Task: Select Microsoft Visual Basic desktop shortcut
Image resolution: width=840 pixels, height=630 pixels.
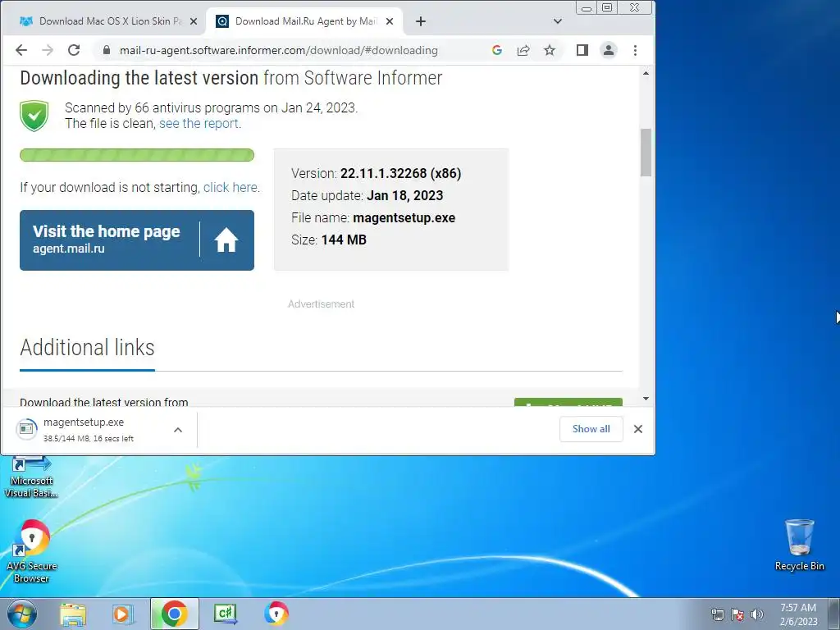Action: (32, 477)
